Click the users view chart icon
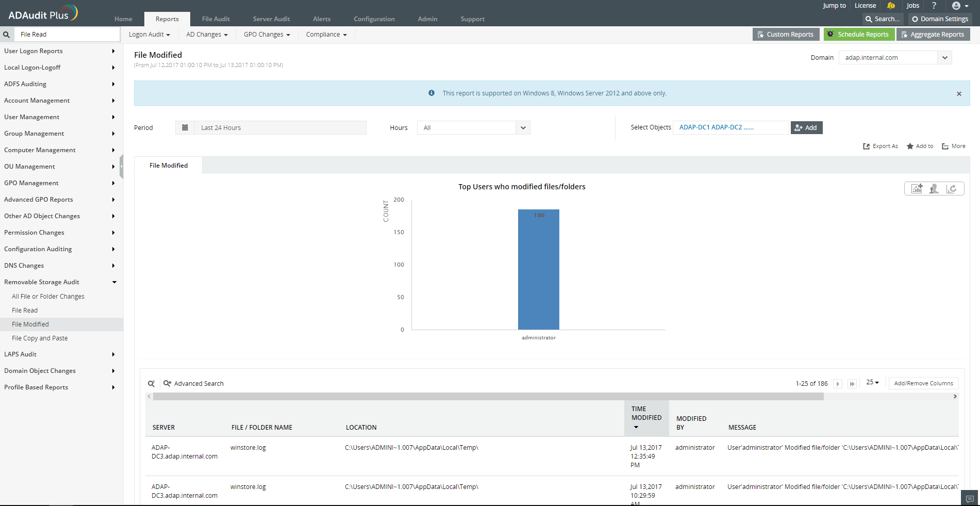Screen dimensions: 980x506 [934, 189]
